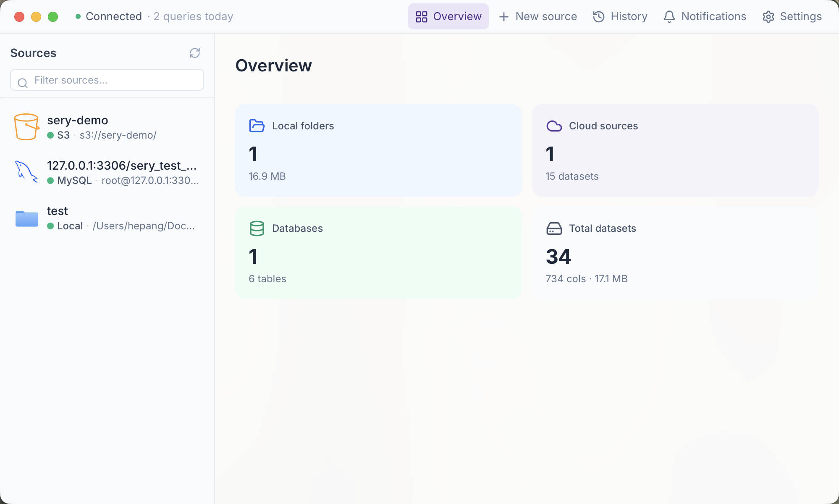Click the '16.9 MB' value
Image resolution: width=839 pixels, height=504 pixels.
pyautogui.click(x=267, y=176)
